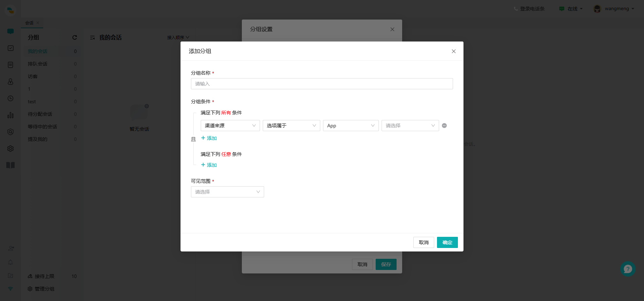Open the 接入顺序 sort dropdown
Viewport: 644px width, 301px height.
[x=178, y=38]
